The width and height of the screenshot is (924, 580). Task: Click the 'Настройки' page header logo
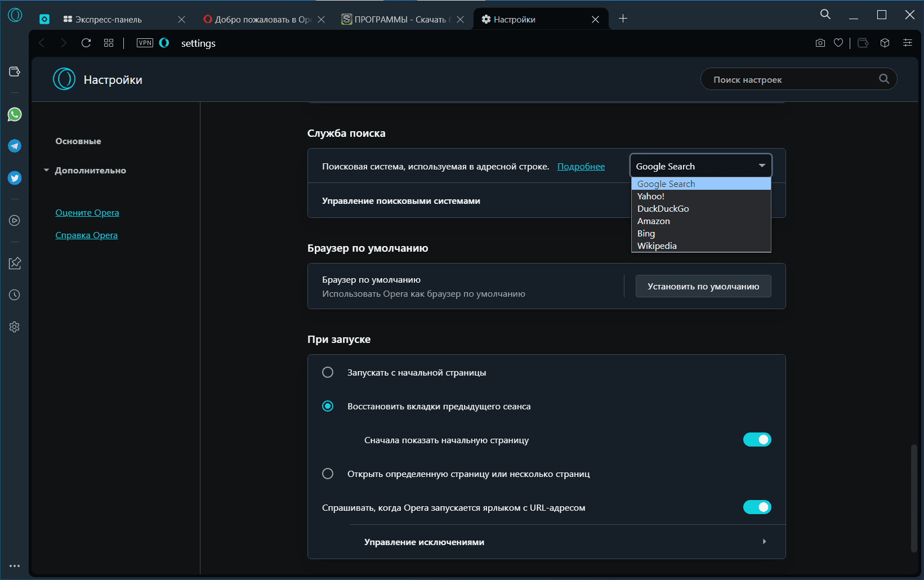pos(64,79)
